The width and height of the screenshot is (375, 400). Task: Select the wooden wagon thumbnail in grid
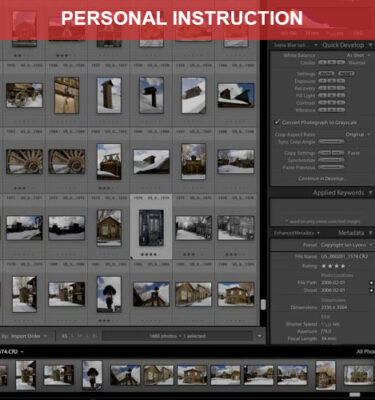[x=24, y=95]
